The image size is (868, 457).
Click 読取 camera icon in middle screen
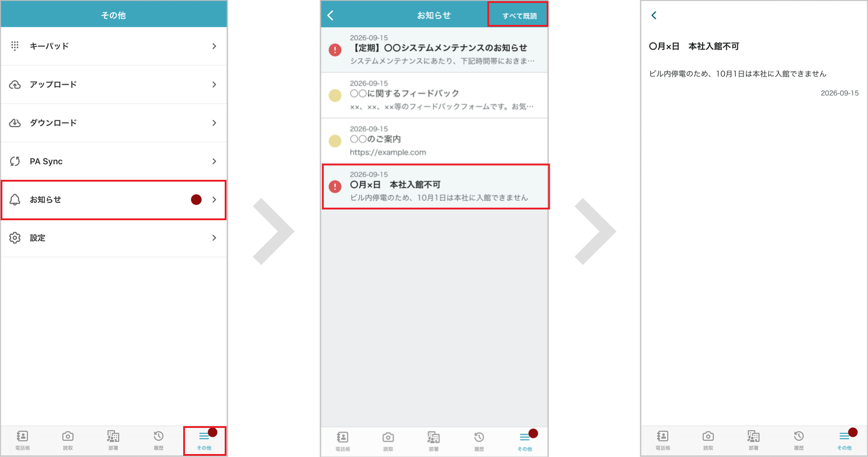click(x=388, y=437)
